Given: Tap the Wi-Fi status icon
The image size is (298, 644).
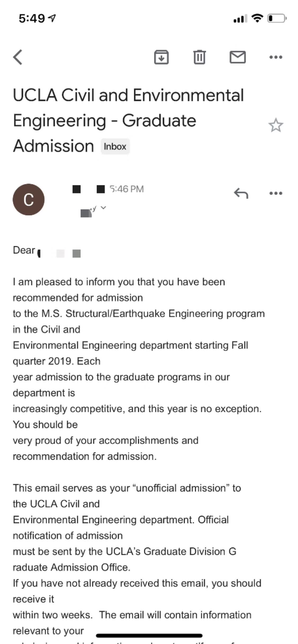Looking at the screenshot, I should coord(257,18).
